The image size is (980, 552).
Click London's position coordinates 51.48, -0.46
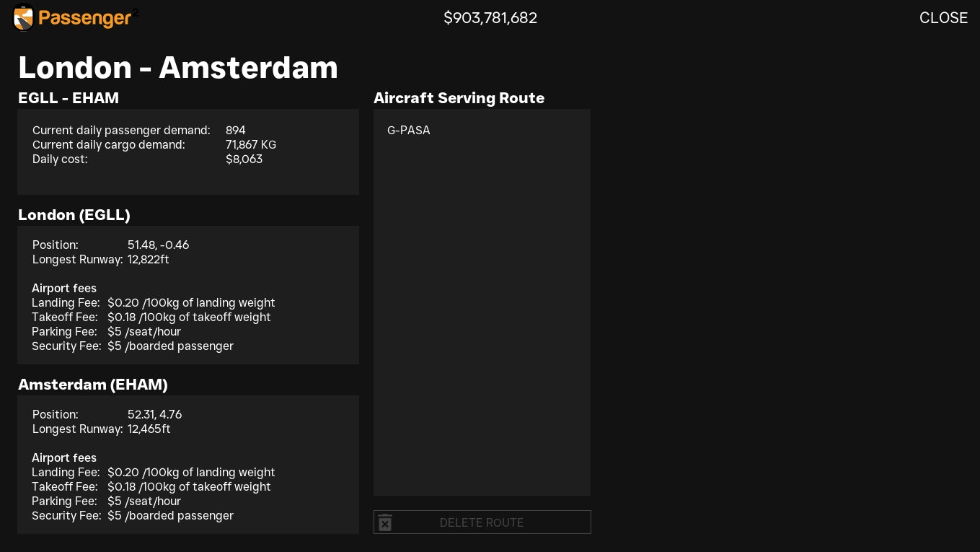(158, 245)
